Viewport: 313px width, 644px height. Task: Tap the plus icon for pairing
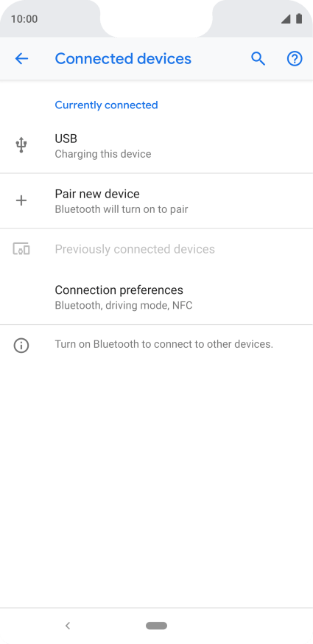(x=21, y=200)
